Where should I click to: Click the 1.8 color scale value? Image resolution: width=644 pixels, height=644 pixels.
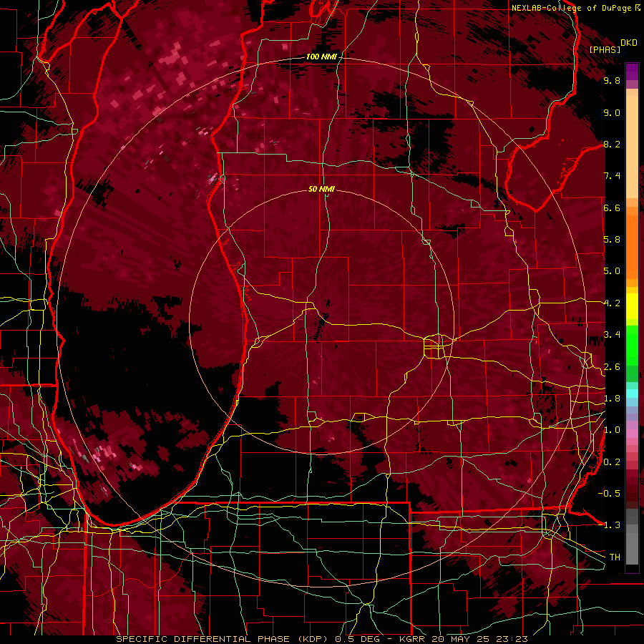pyautogui.click(x=612, y=399)
